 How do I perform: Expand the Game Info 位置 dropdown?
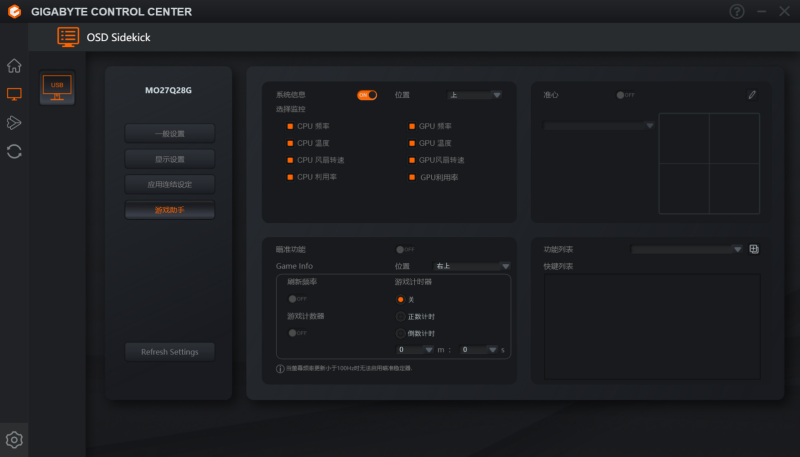pyautogui.click(x=472, y=266)
